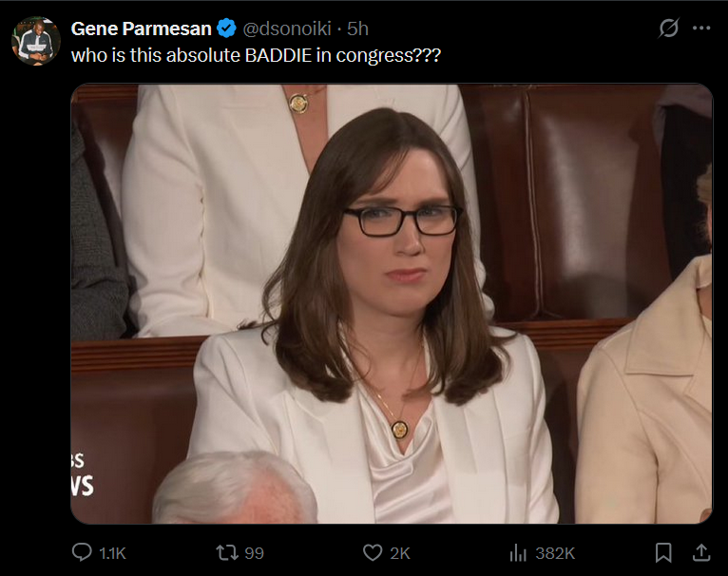
Task: Open the three-dot more options menu
Action: pos(701,28)
